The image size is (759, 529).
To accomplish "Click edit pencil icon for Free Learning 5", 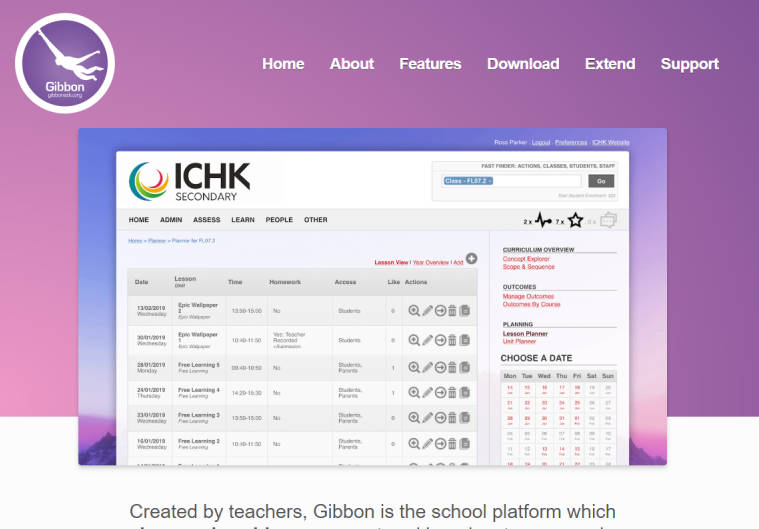I will [427, 367].
